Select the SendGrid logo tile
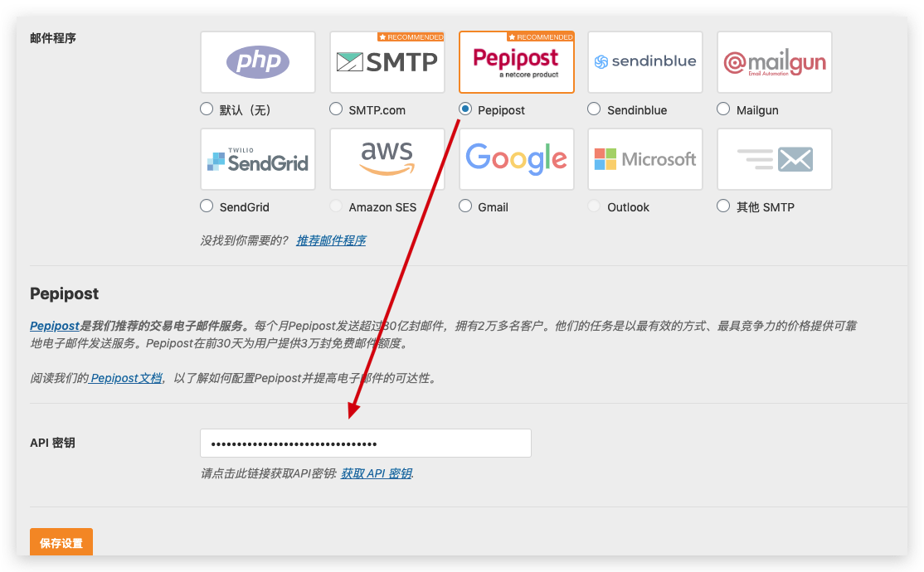 258,159
